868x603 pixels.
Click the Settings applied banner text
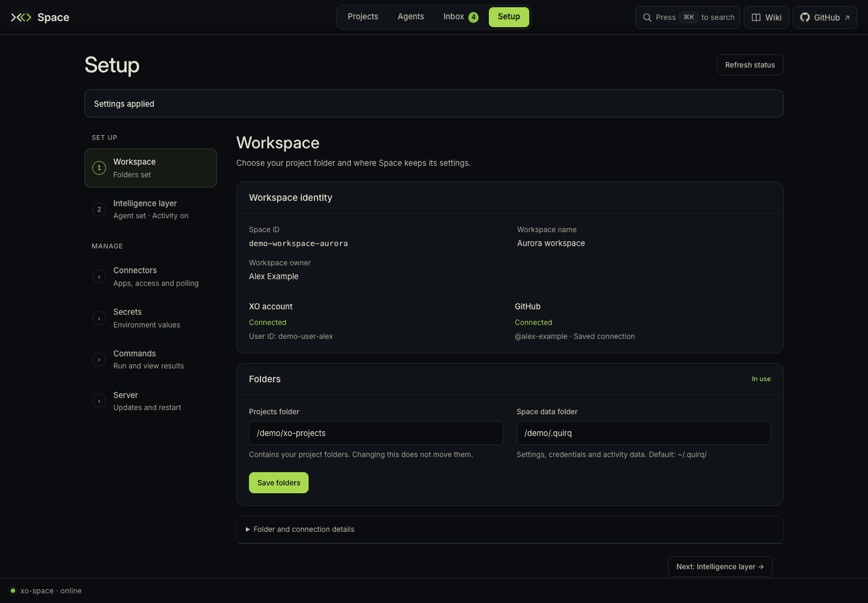click(x=124, y=104)
